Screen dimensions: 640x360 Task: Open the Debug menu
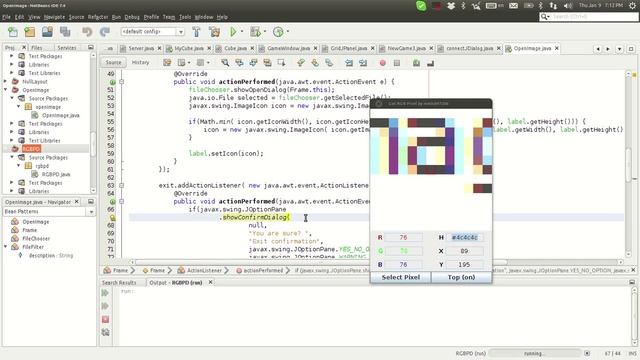tap(132, 17)
